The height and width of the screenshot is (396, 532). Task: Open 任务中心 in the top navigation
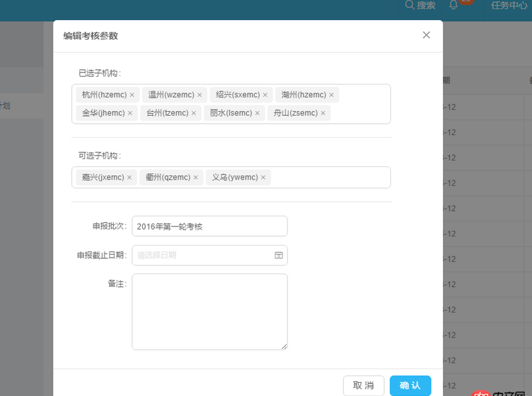pos(507,7)
